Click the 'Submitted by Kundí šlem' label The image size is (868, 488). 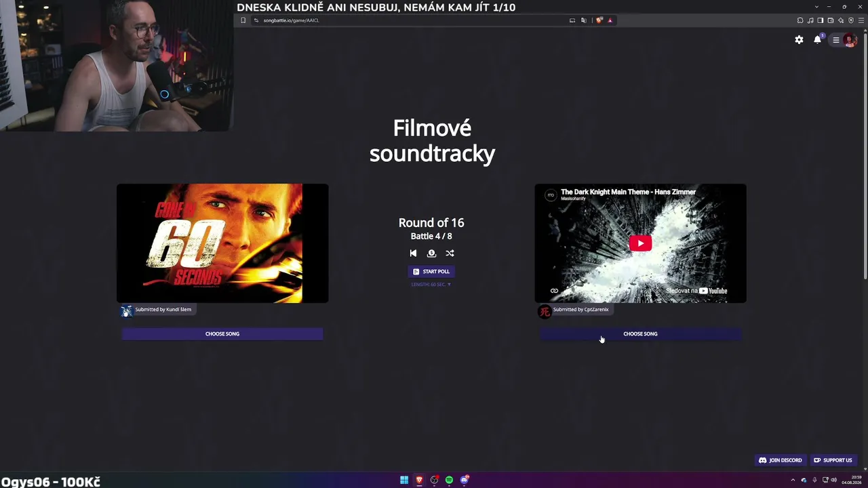point(163,310)
